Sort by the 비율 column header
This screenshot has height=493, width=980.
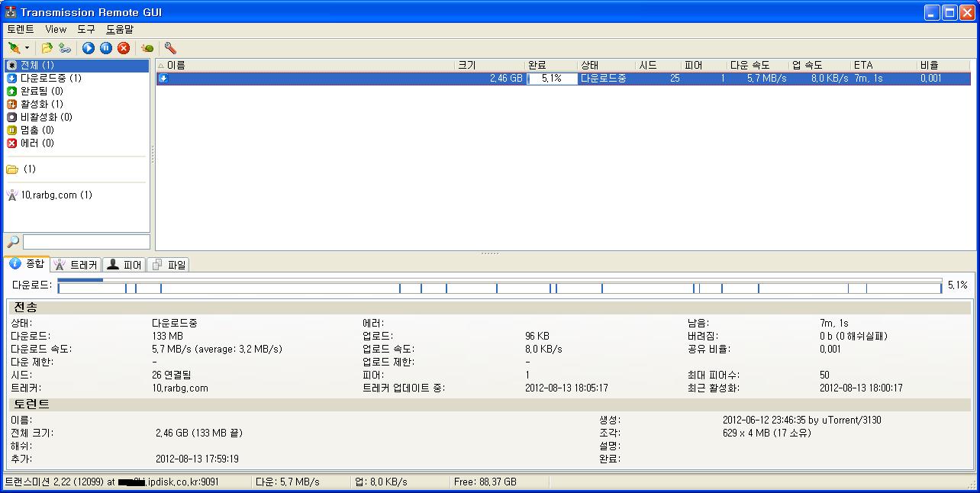click(x=944, y=66)
